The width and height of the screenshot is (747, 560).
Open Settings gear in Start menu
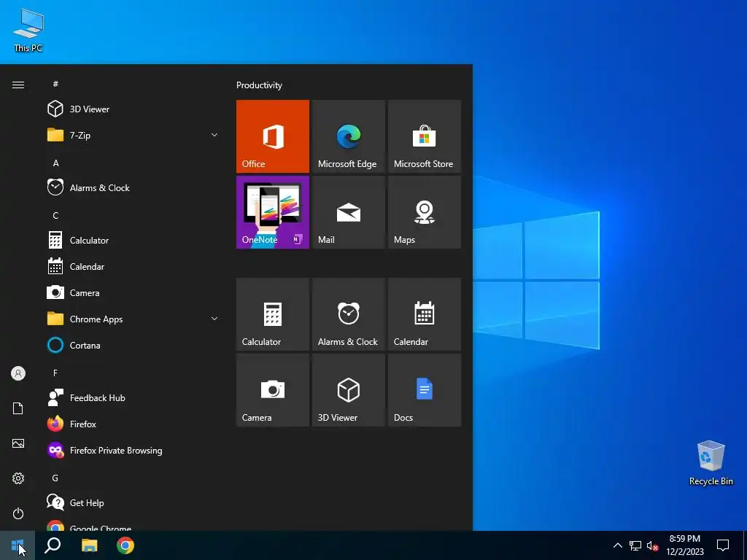click(x=18, y=478)
